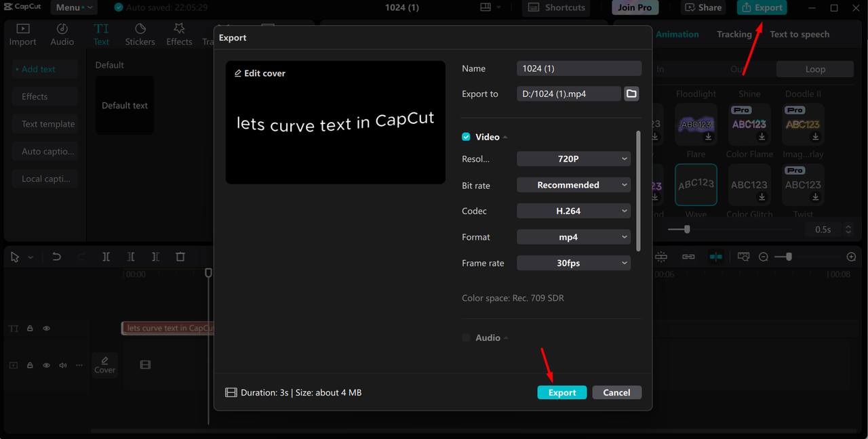Undo the last action in timeline toolbar
Screen dimensions: 868x439
pyautogui.click(x=56, y=257)
